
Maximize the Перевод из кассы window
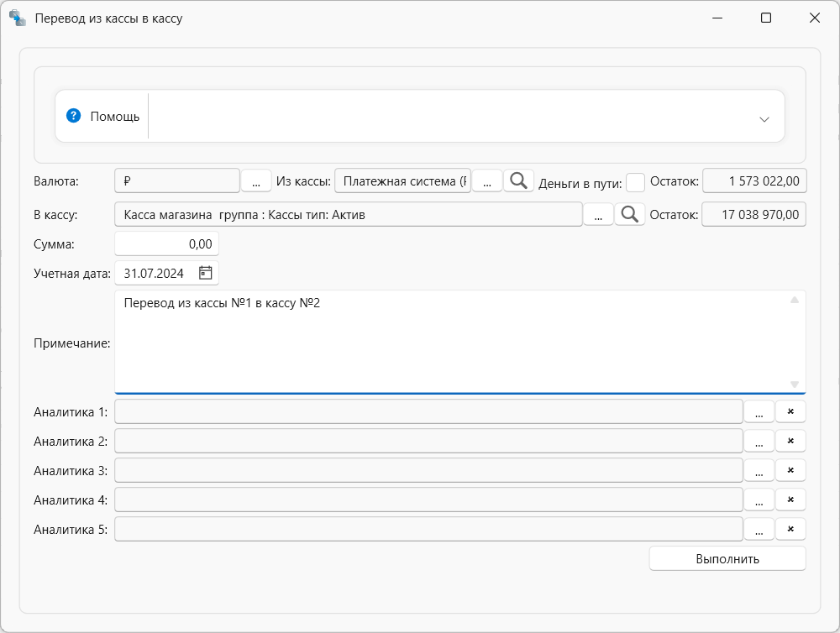click(766, 18)
